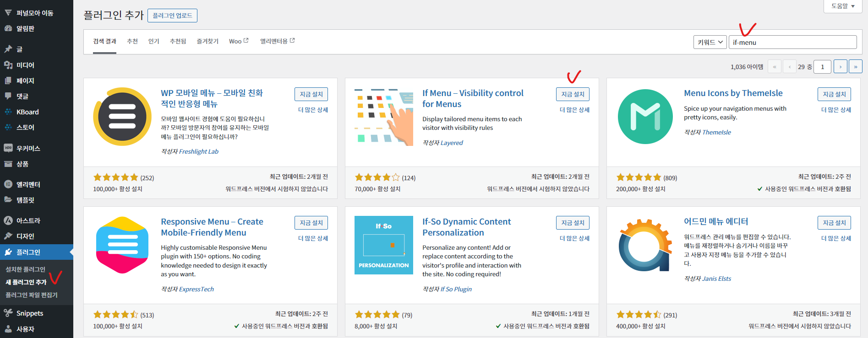Open the 키워드 search type dropdown
Screen dimensions: 868x338
tap(710, 42)
